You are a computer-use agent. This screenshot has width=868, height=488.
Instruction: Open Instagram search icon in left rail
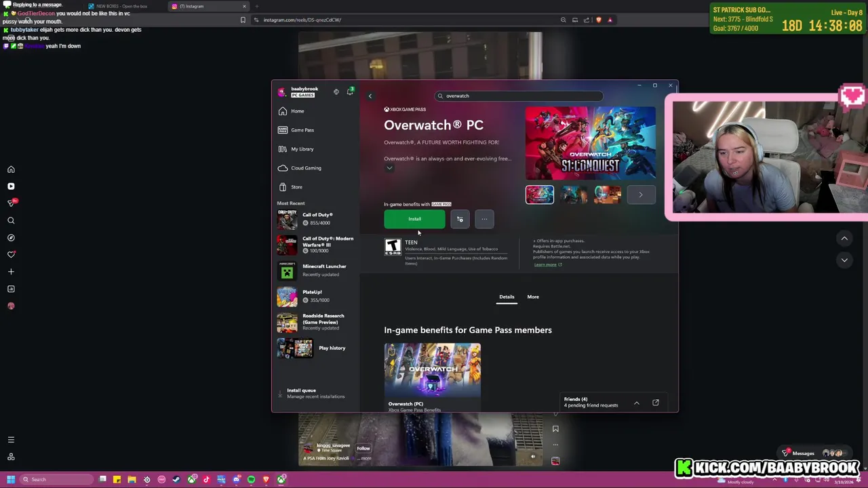click(11, 221)
